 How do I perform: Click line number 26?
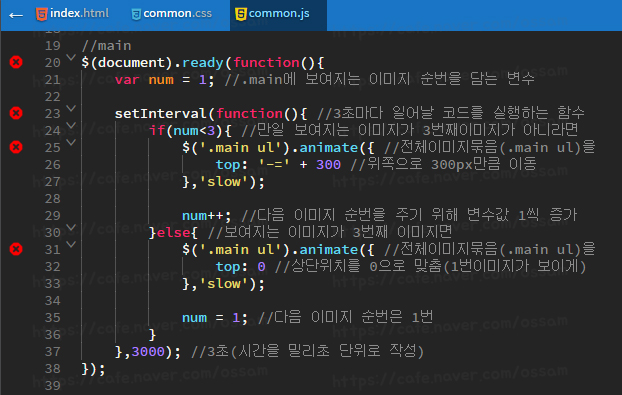click(x=53, y=165)
